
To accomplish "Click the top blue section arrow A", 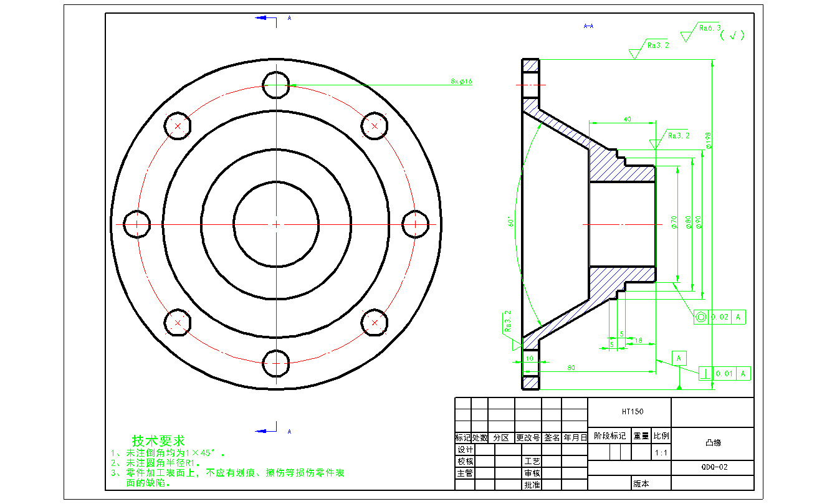I will tap(265, 18).
